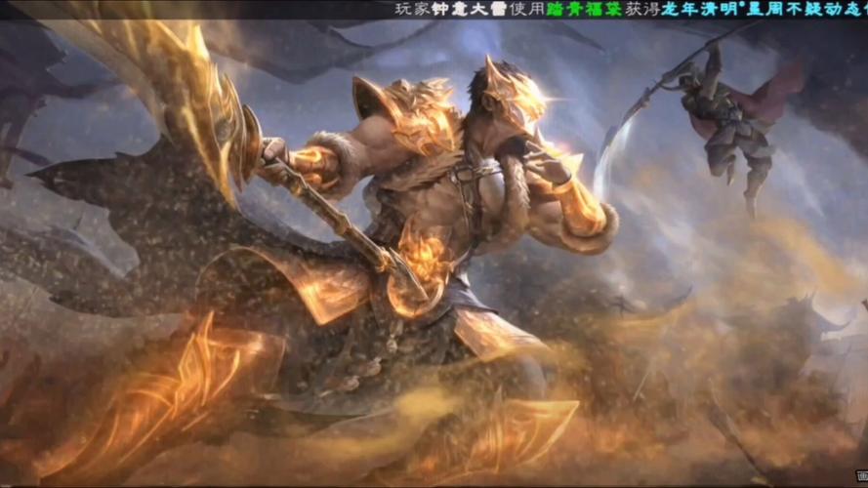Click green item name 踏青福袋 in the announcement
The width and height of the screenshot is (868, 488).
point(585,10)
